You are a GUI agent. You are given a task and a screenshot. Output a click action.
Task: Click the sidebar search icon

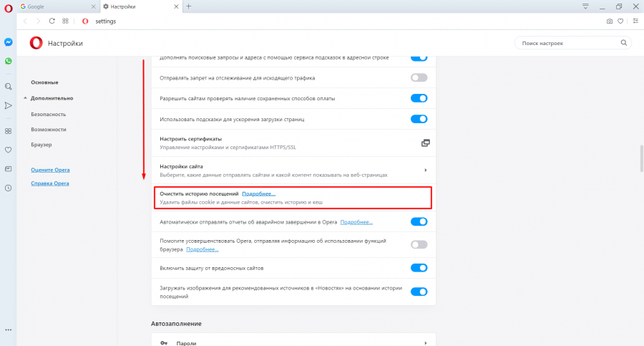coord(8,86)
